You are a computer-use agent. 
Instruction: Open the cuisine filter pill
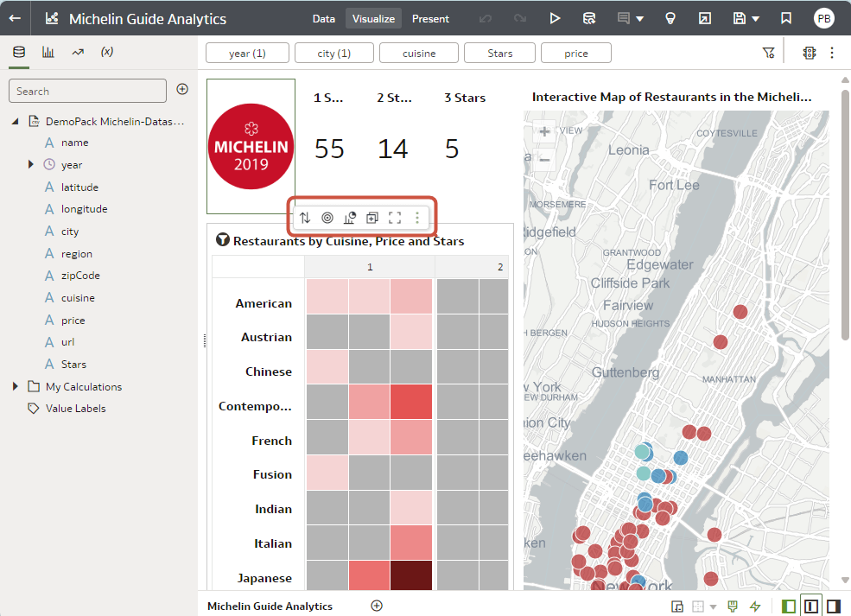[419, 54]
